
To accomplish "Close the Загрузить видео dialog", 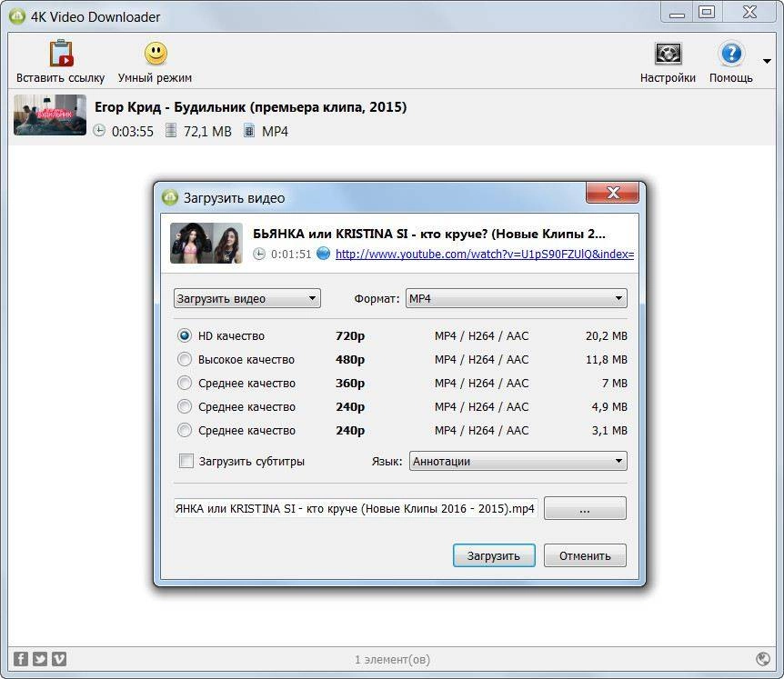I will point(612,193).
